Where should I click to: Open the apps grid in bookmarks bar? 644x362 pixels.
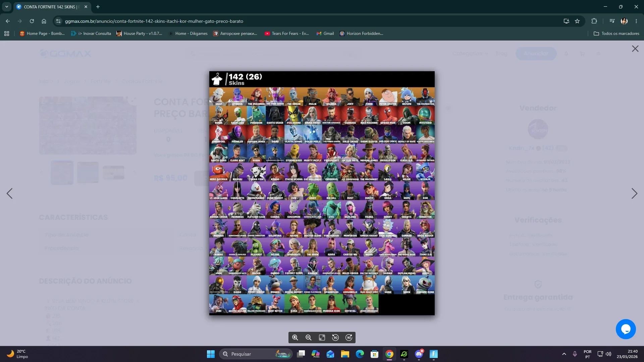pos(7,34)
